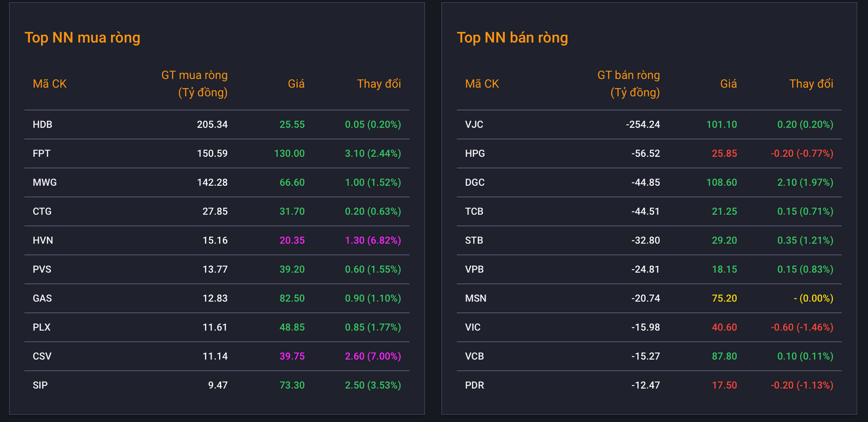The image size is (868, 422).
Task: Click DGC change "2.10 (1.97%)"
Action: point(805,182)
